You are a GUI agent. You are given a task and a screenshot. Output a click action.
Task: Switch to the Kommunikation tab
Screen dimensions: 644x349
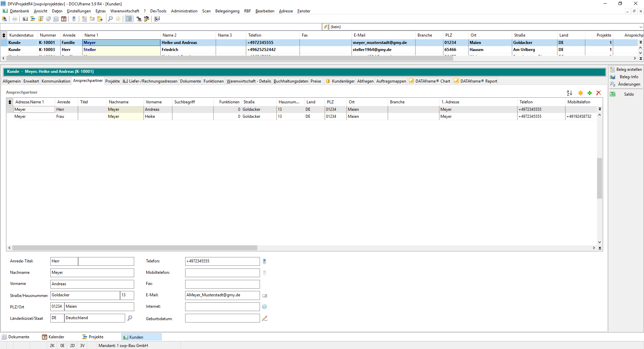tap(56, 81)
